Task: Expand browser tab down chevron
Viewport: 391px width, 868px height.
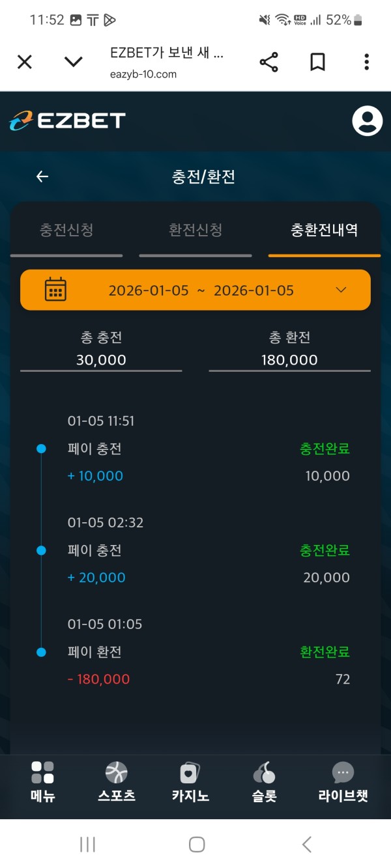Action: [74, 62]
